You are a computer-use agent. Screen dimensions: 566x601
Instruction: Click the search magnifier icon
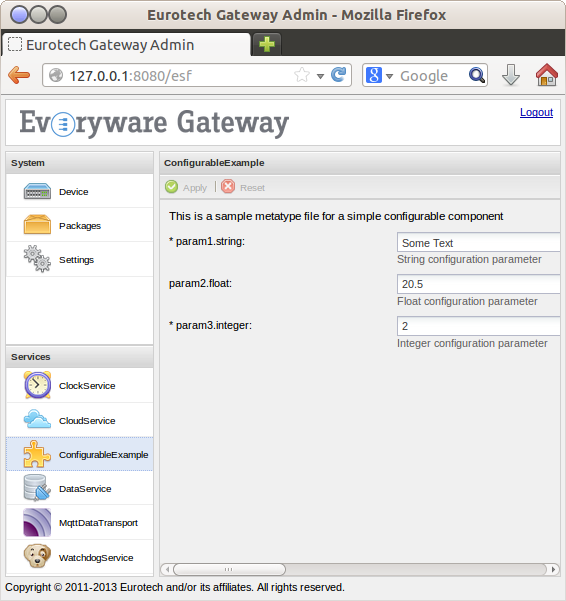(x=477, y=75)
